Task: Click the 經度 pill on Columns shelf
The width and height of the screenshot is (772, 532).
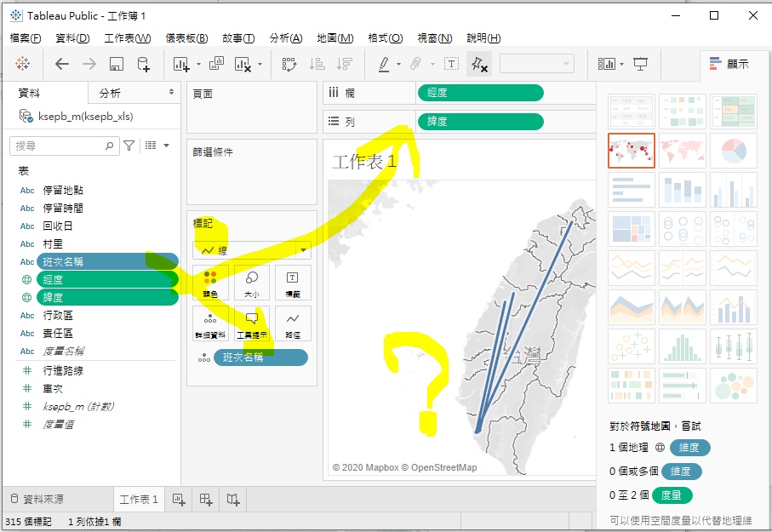Action: (481, 93)
